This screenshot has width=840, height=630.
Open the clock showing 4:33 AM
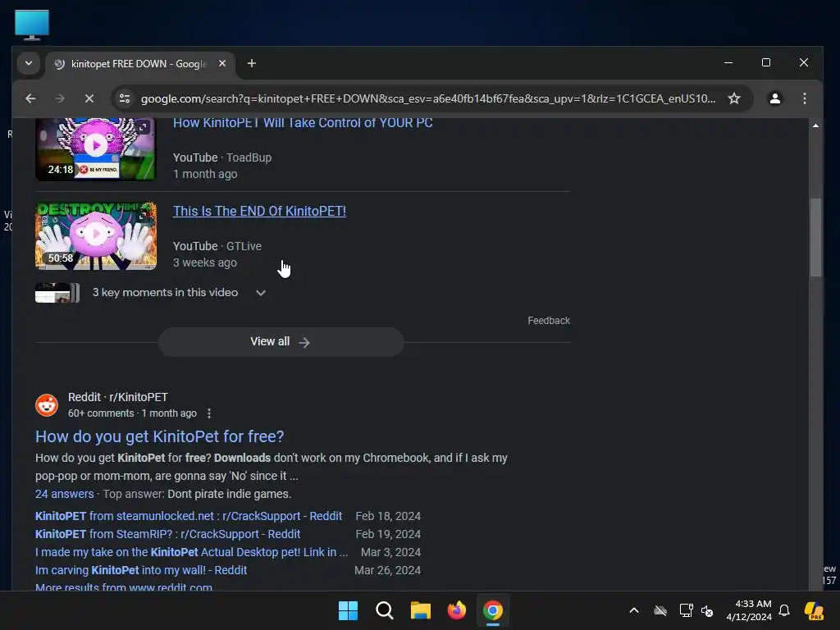[749, 610]
